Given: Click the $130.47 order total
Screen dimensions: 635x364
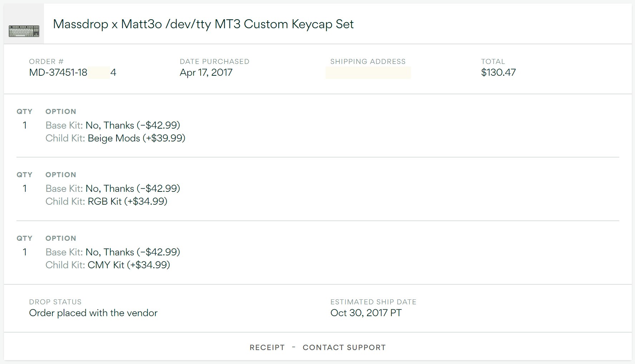Looking at the screenshot, I should pos(498,73).
